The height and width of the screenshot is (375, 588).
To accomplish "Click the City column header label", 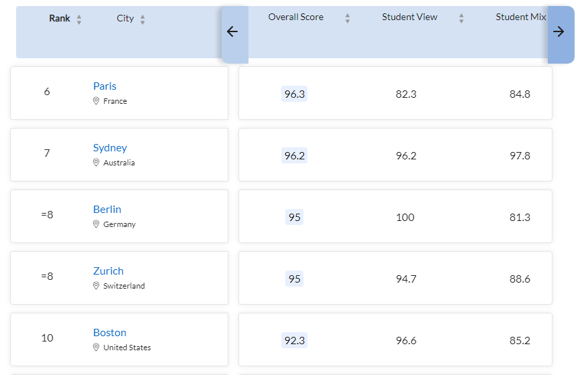I will (x=125, y=18).
